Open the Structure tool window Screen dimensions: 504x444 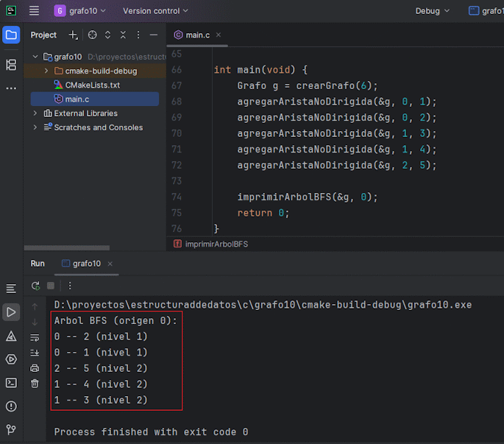point(11,65)
